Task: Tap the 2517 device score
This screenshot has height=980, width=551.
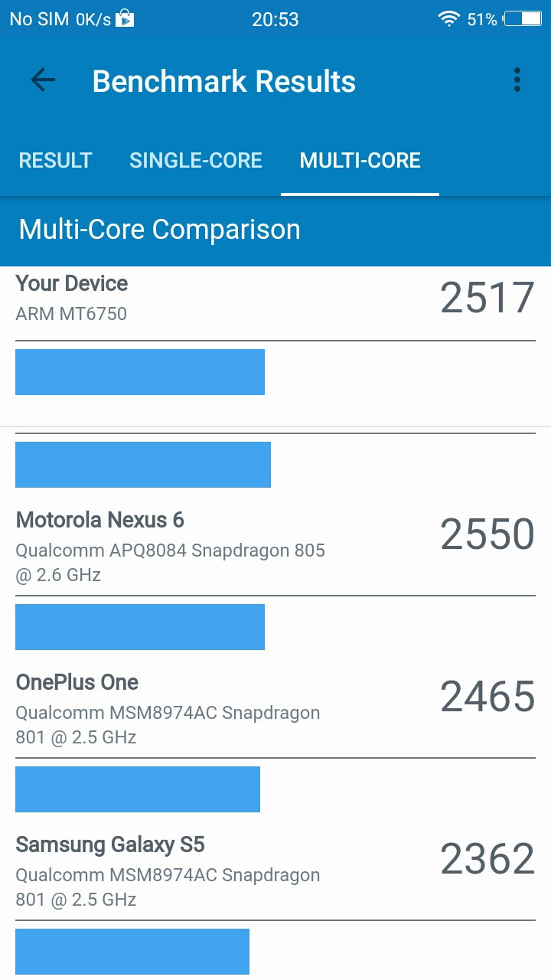Action: pyautogui.click(x=487, y=298)
